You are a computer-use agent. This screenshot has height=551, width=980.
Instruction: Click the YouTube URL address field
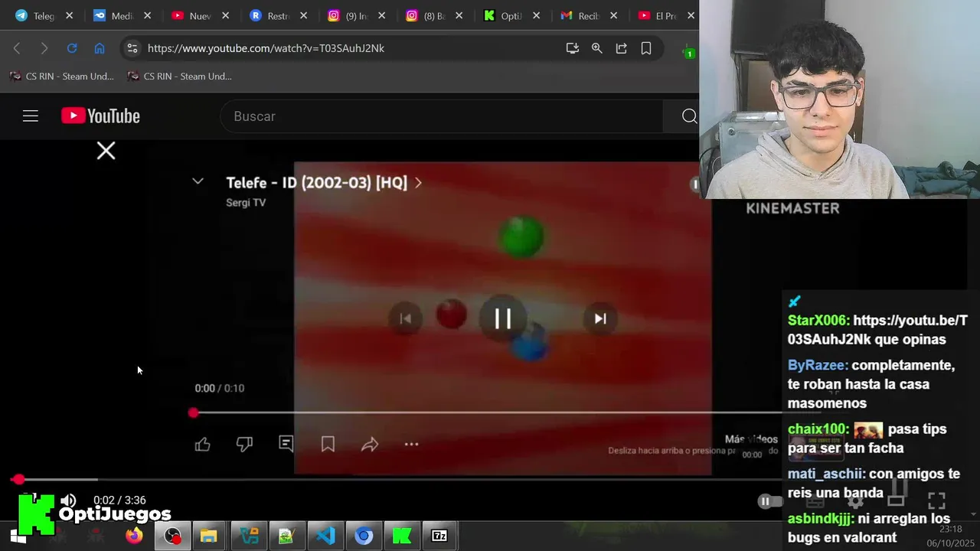point(266,48)
